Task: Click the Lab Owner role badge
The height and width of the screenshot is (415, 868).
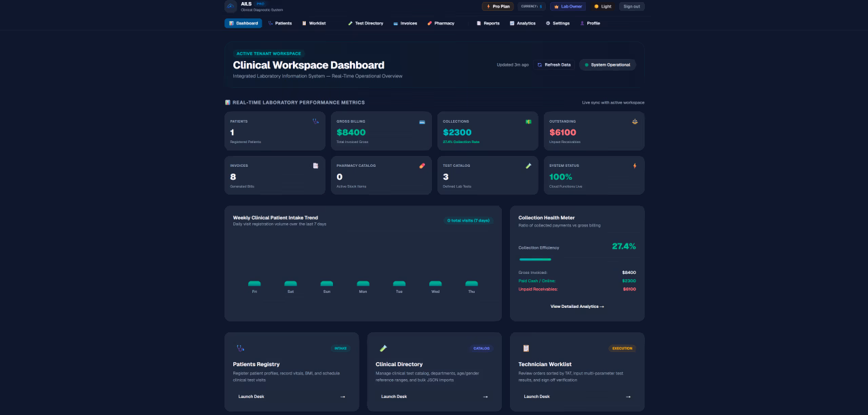Action: (568, 6)
